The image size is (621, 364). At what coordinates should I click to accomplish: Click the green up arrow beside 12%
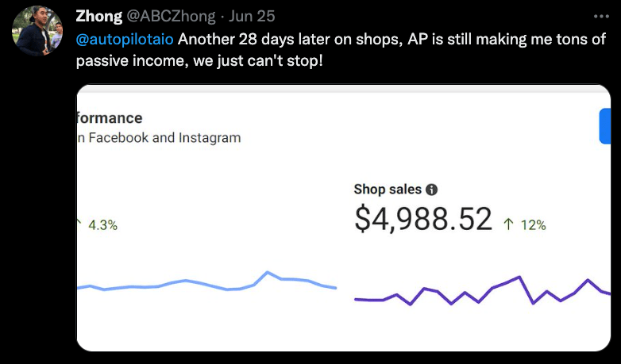click(508, 224)
